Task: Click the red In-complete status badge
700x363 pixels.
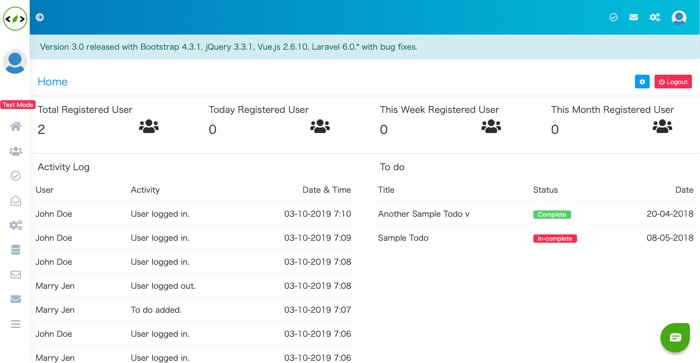Action: pyautogui.click(x=555, y=238)
